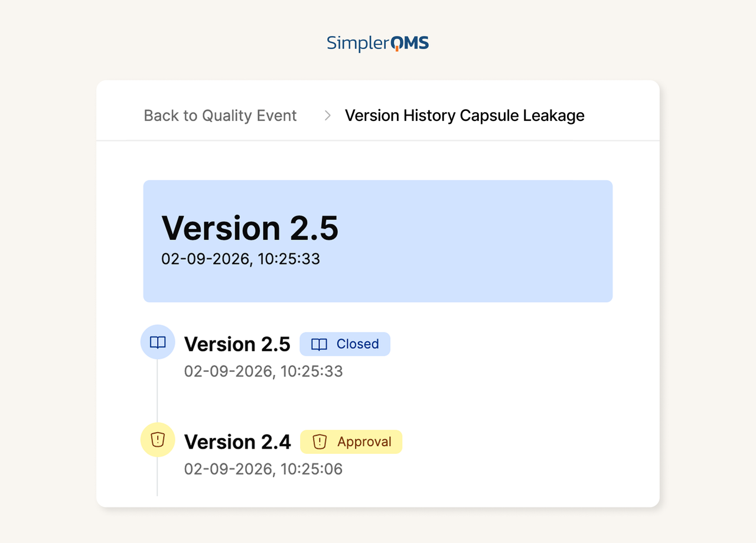
Task: Click the blue book timeline icon for Version 2.5
Action: [x=158, y=342]
